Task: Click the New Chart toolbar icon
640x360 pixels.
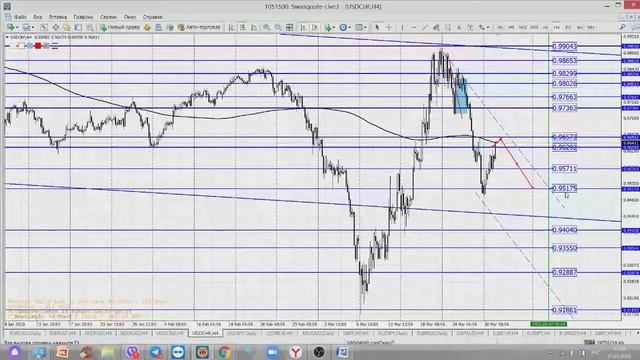Action: click(10, 27)
